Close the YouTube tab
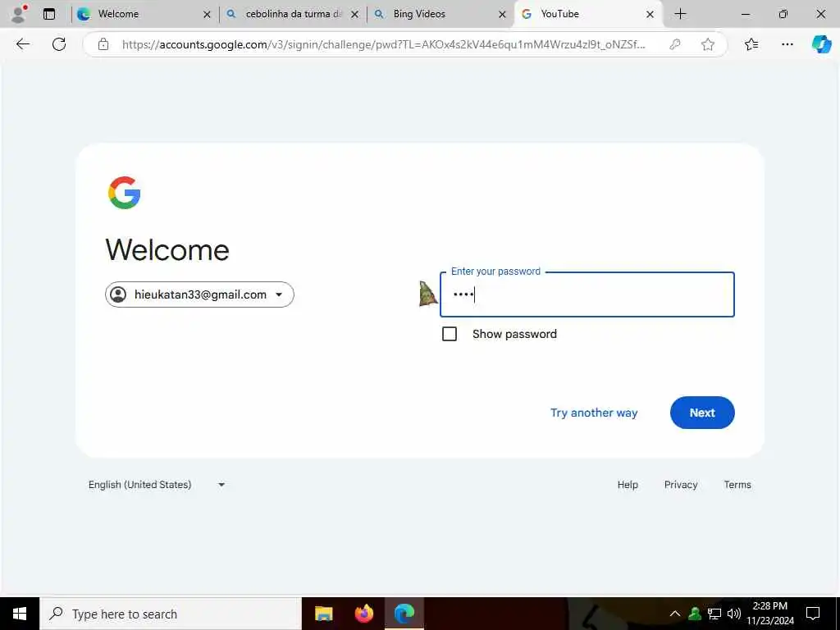The image size is (840, 630). tap(650, 15)
